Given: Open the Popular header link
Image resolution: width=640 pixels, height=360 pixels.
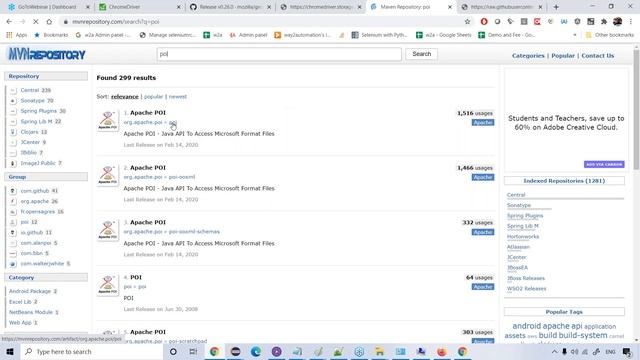Looking at the screenshot, I should [x=563, y=56].
